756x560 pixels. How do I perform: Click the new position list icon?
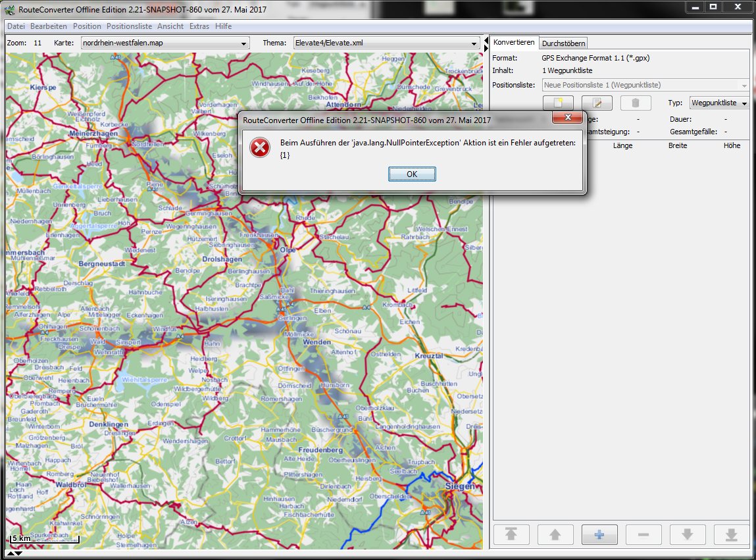(x=558, y=103)
